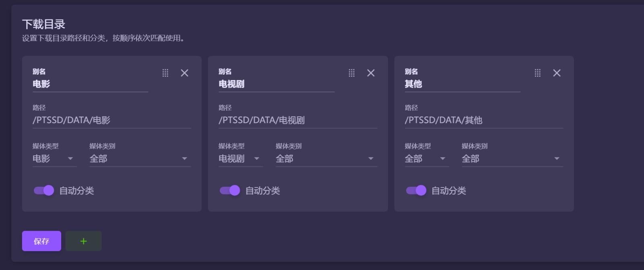This screenshot has width=644, height=270.
Task: Delete the 电视剧 directory card
Action: (x=371, y=73)
